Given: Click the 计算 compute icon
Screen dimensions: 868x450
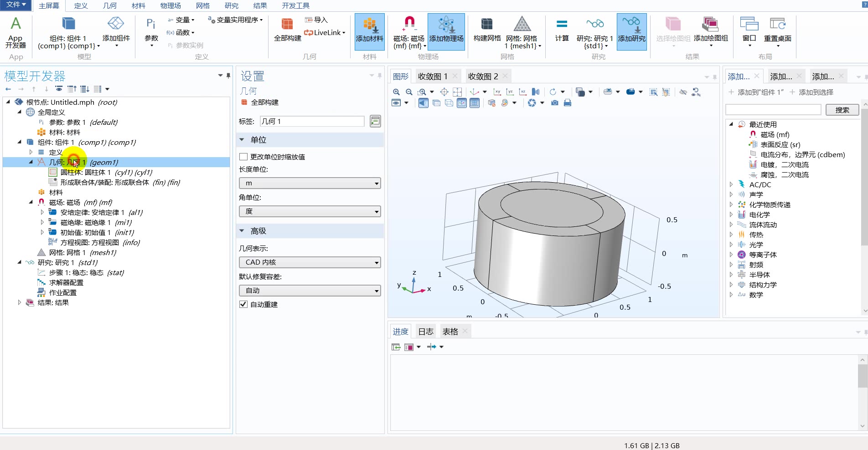Looking at the screenshot, I should (562, 31).
